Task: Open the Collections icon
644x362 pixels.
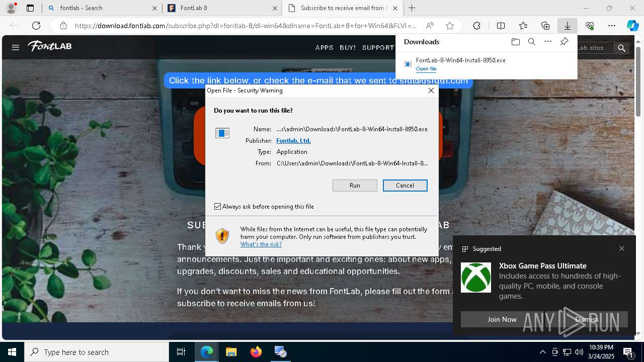Action: click(545, 26)
